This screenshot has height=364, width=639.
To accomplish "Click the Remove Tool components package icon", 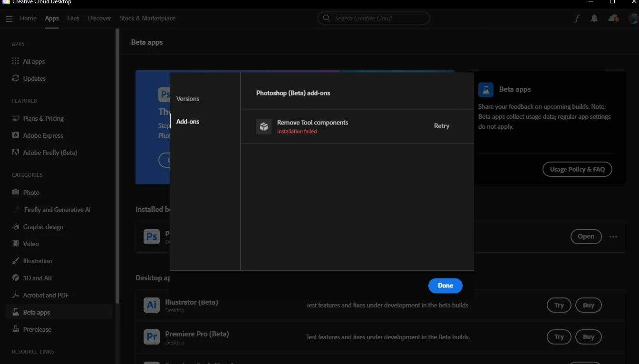I will [264, 126].
